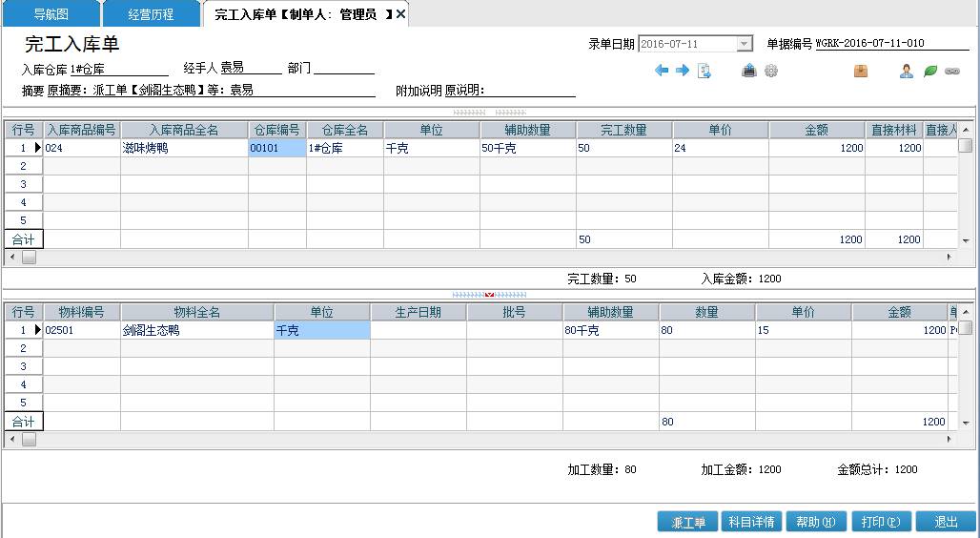Click down arrow of upper table scrollbar

click(x=966, y=240)
